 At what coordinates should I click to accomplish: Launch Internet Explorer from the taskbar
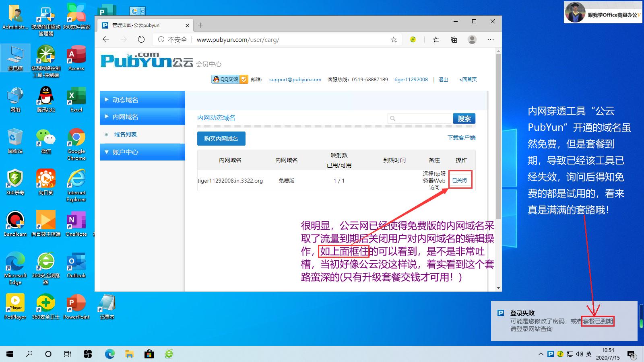pyautogui.click(x=168, y=354)
